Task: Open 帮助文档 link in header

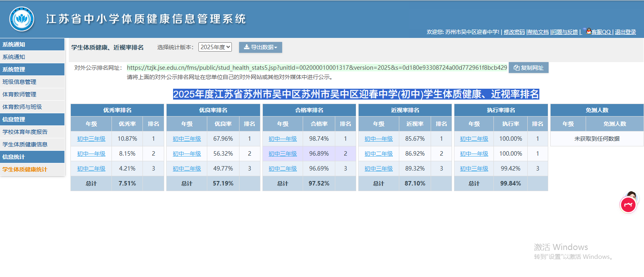Action: tap(538, 32)
